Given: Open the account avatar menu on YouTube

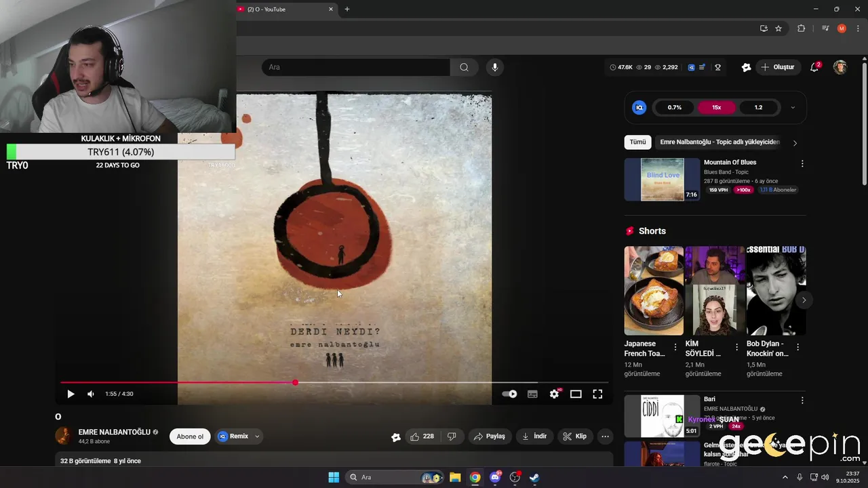Looking at the screenshot, I should [840, 67].
